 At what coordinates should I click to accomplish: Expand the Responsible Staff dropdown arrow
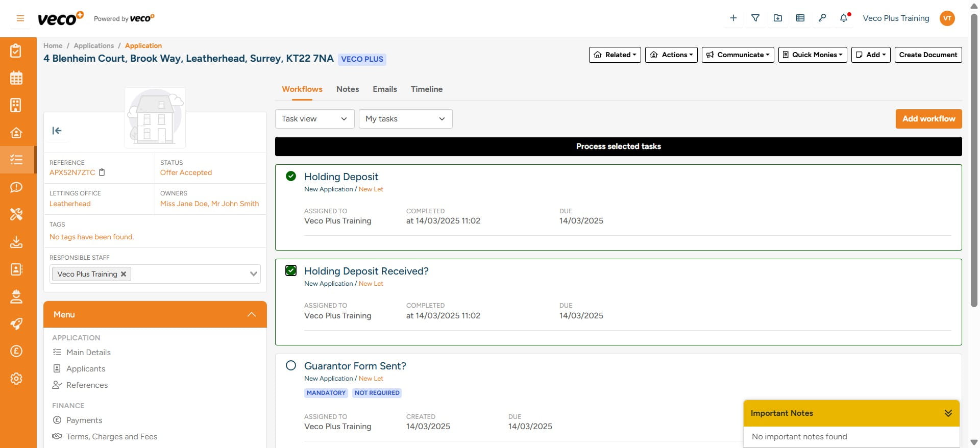253,274
